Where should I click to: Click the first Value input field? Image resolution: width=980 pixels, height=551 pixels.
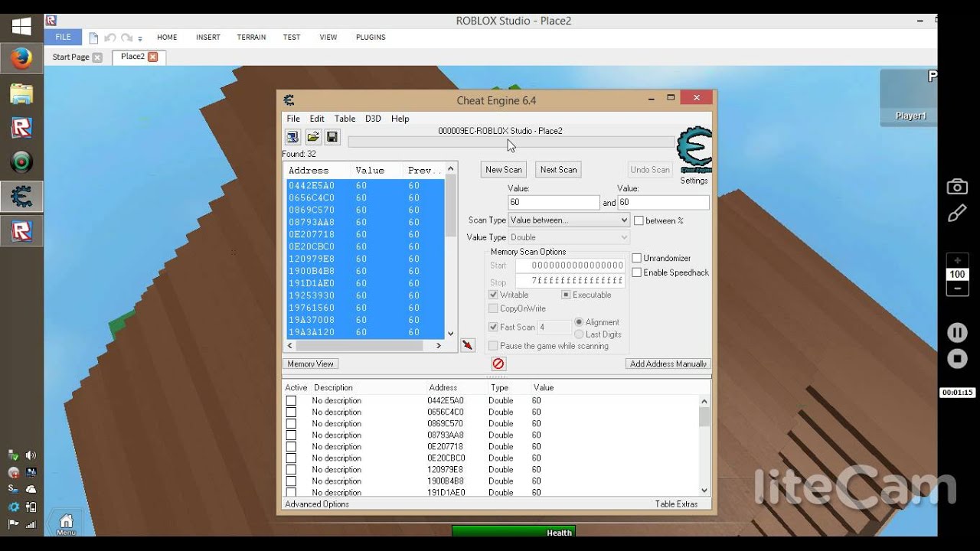point(554,203)
